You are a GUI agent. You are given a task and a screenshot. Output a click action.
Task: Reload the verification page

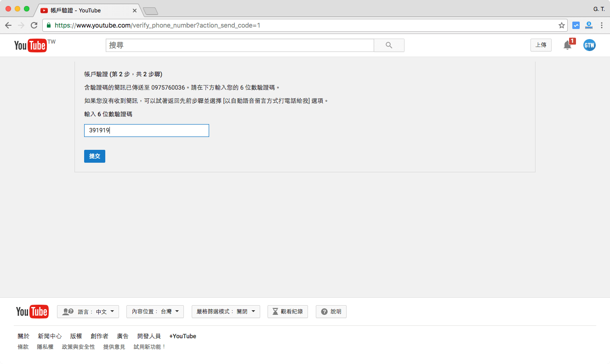point(34,25)
